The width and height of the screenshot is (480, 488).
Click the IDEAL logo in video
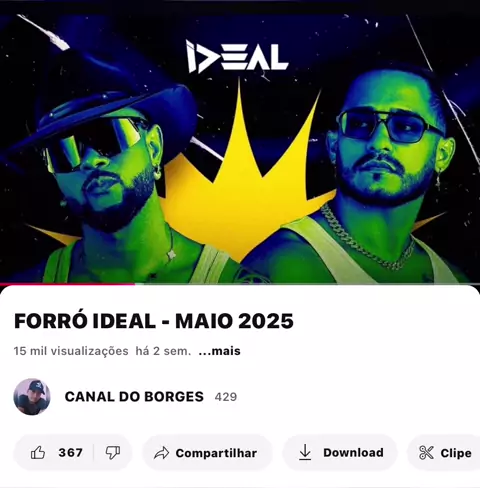tap(237, 57)
